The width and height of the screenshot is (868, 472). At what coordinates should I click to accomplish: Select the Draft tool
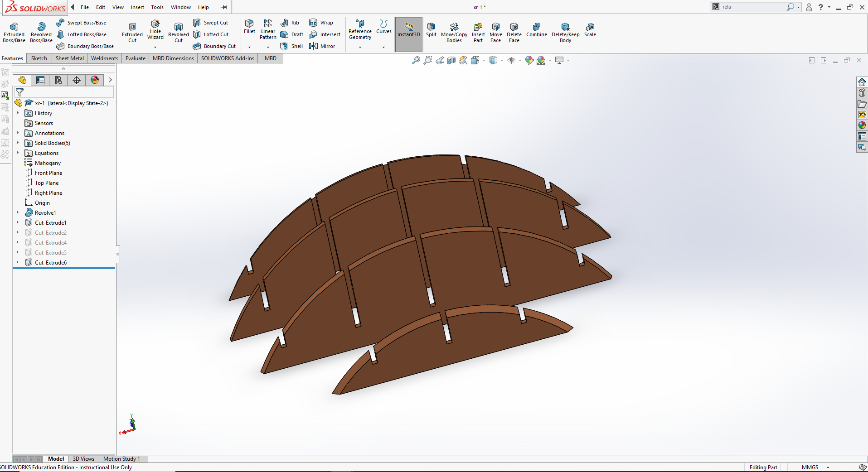[292, 34]
